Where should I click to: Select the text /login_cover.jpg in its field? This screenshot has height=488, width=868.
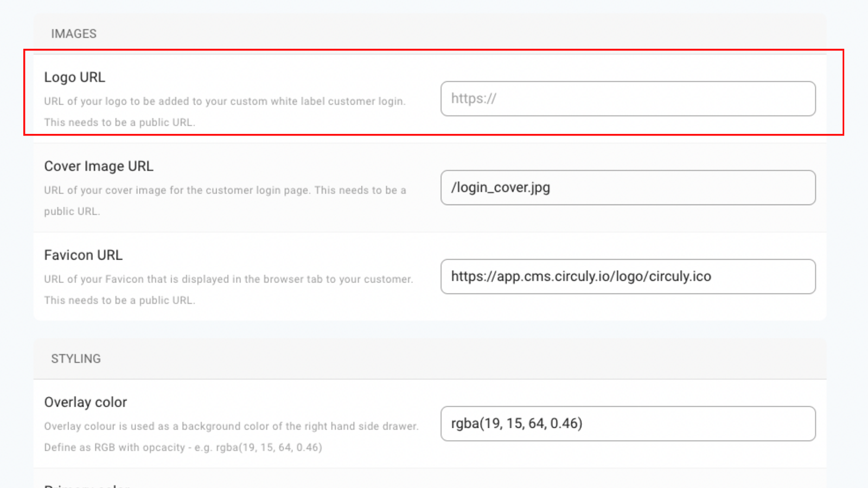coord(500,187)
